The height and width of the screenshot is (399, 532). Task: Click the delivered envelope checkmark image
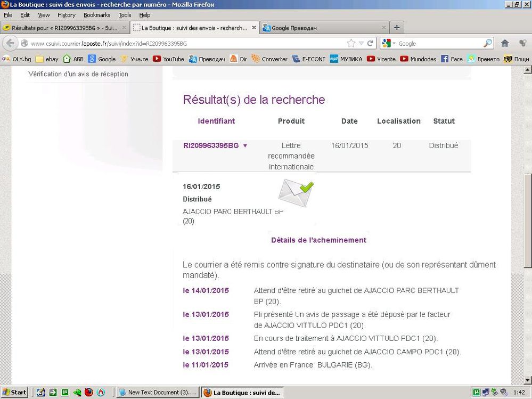click(x=296, y=193)
